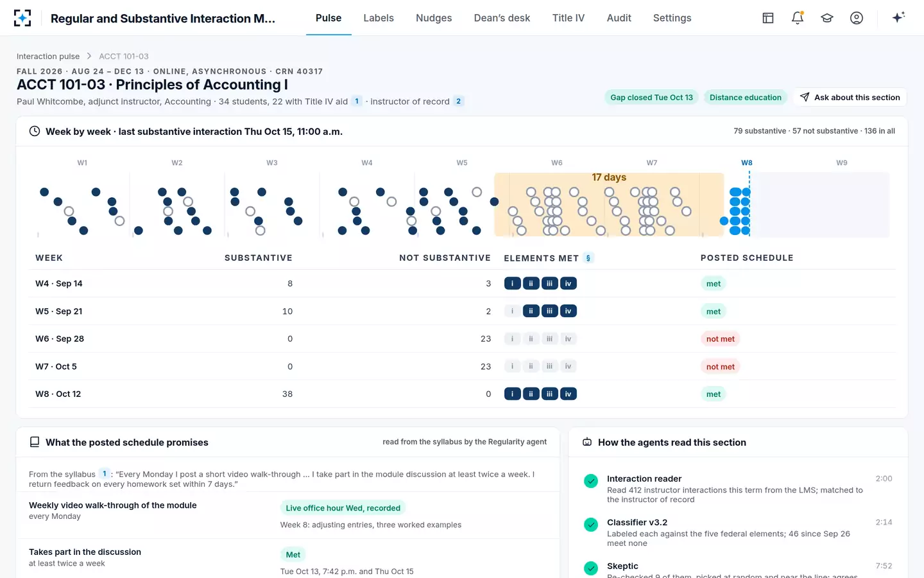Click the not met status in W6 row

pos(721,339)
